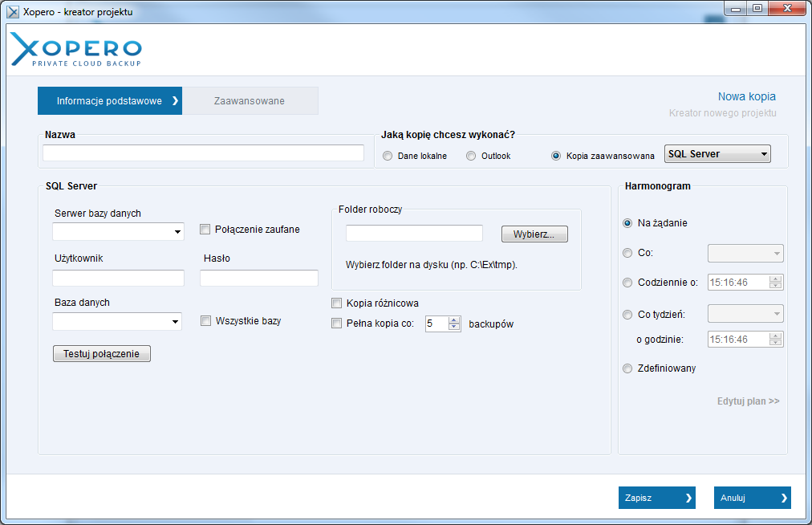Decrease the Codziennie o time spinner
The image size is (812, 525).
pyautogui.click(x=775, y=286)
